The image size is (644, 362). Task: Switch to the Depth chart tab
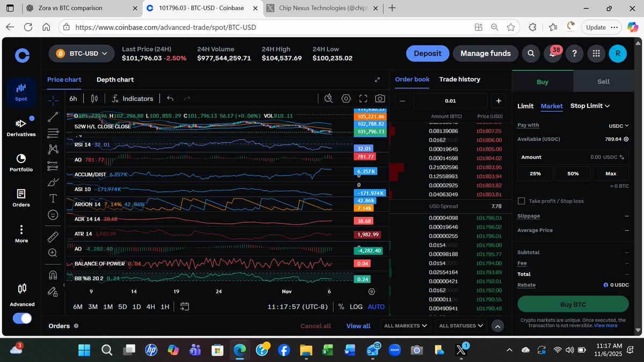[115, 80]
